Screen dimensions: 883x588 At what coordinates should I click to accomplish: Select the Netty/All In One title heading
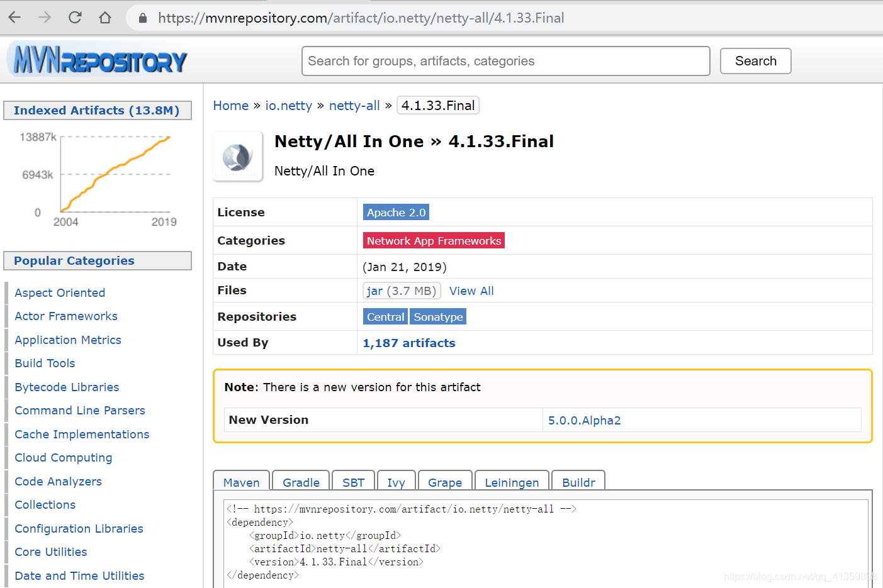pos(414,141)
